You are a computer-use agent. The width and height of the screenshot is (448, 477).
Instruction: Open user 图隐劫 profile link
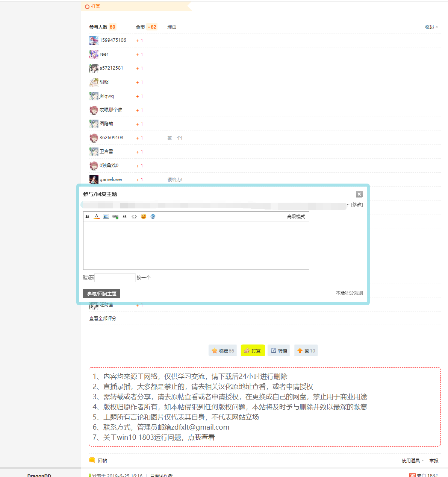(106, 124)
